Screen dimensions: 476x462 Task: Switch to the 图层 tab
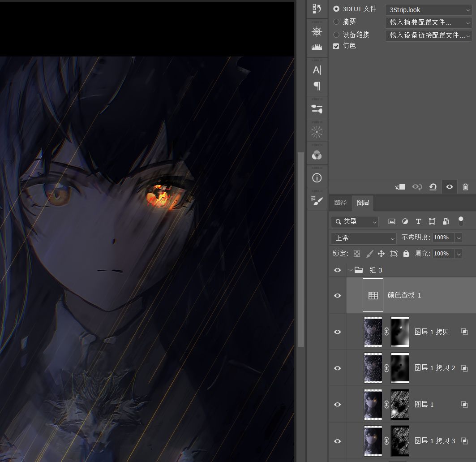point(362,203)
